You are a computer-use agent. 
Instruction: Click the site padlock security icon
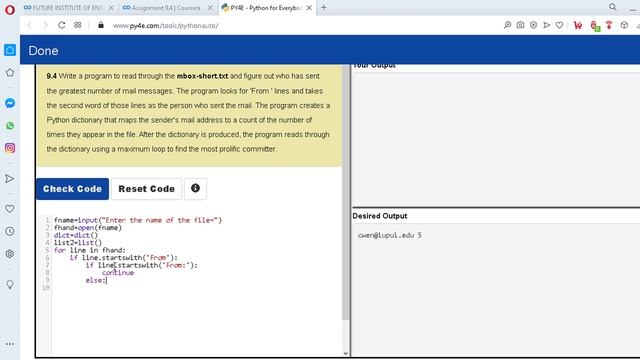(101, 25)
